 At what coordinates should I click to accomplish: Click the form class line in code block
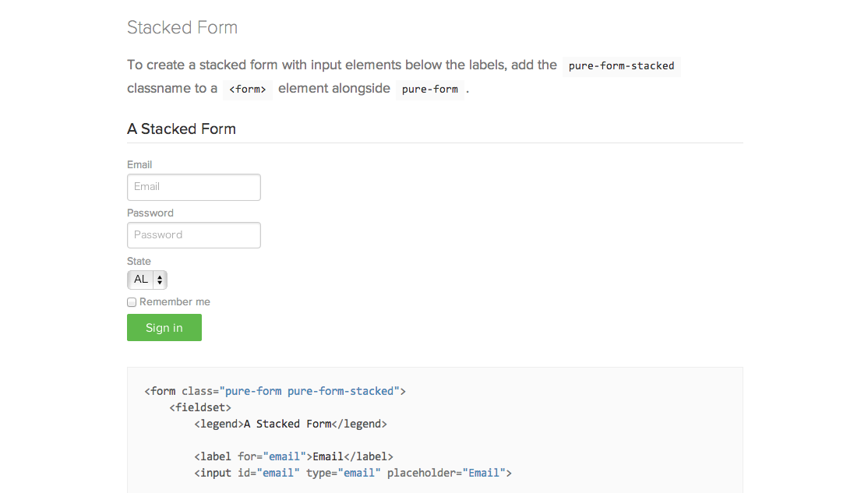tap(275, 391)
